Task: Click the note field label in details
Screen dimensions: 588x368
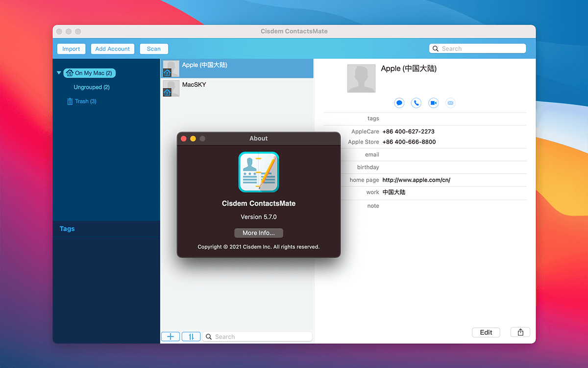Action: coord(373,206)
